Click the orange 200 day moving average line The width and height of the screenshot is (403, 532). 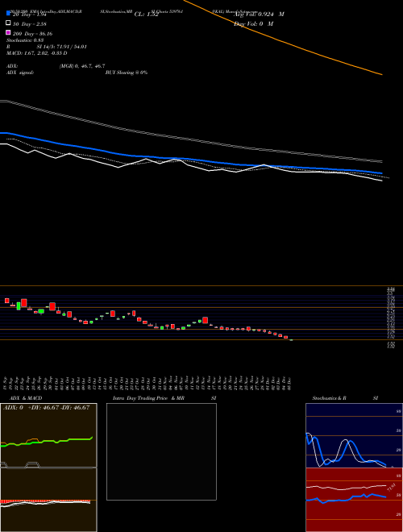(281, 41)
